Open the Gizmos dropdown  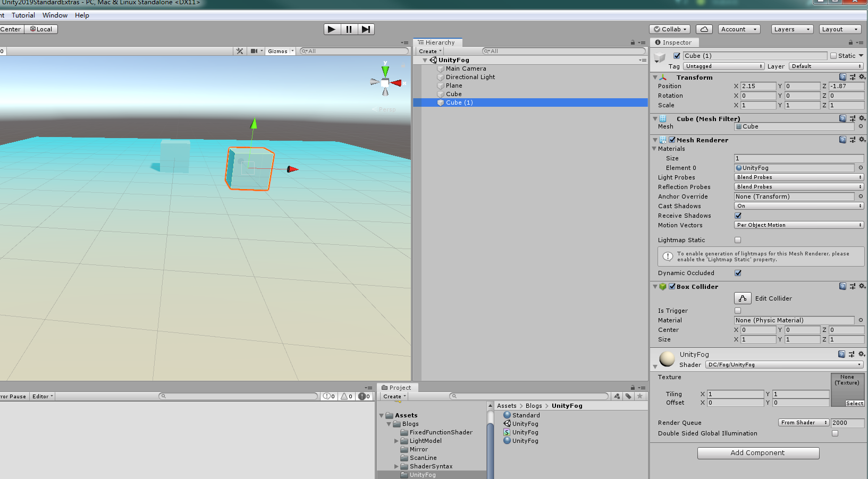click(x=280, y=51)
